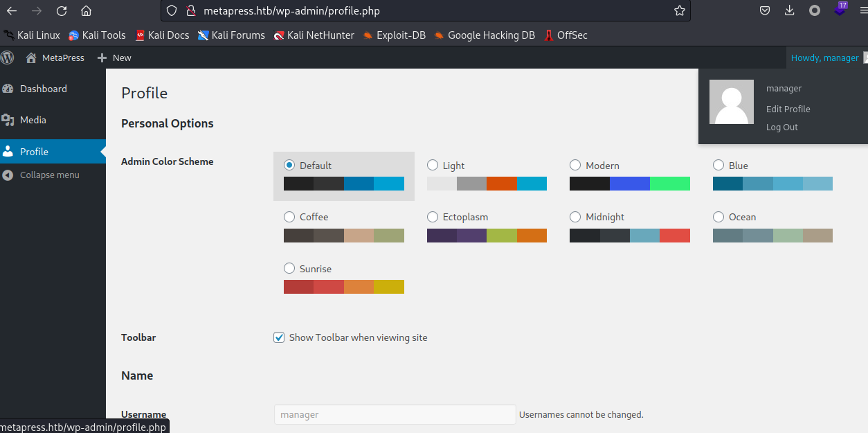868x433 pixels.
Task: Bookmark this page with star icon
Action: click(679, 11)
